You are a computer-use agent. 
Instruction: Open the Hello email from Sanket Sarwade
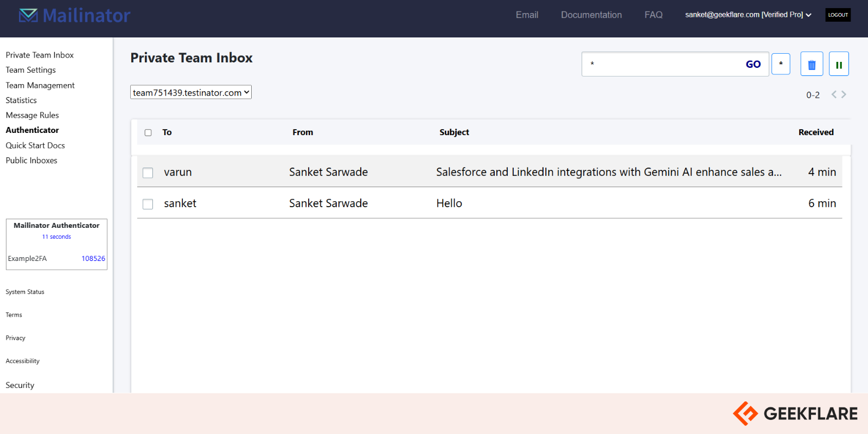click(x=449, y=203)
